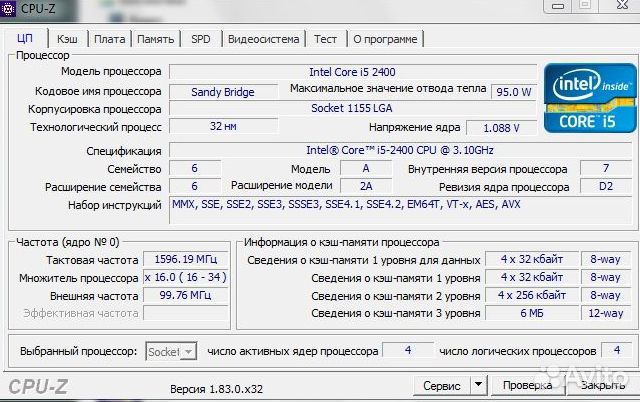Click the 12-way L3 associativity value
This screenshot has width=640, height=402.
coord(606,313)
